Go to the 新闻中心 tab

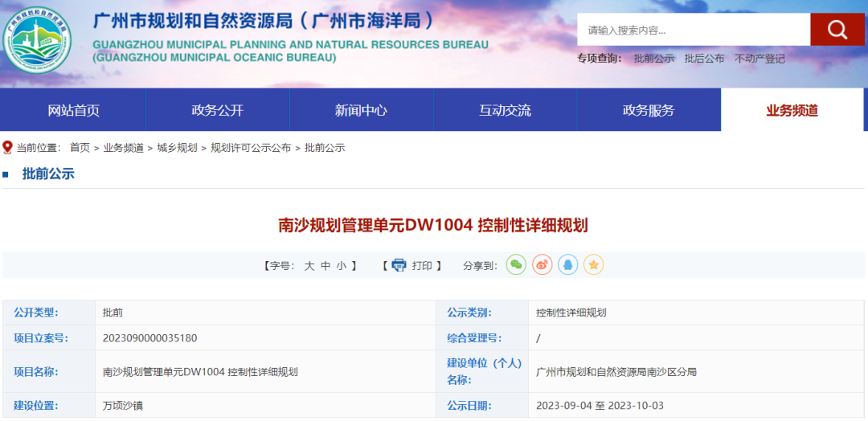[x=361, y=110]
